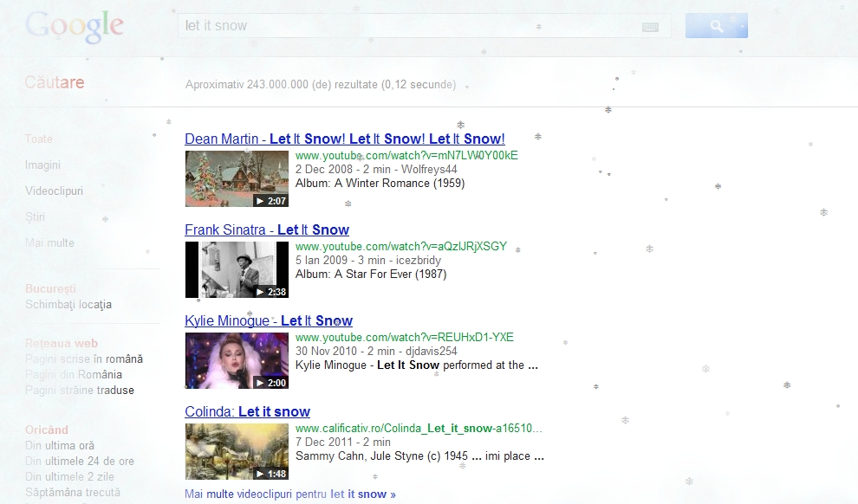Click the Frank Sinatra youtube.com URL
The image size is (858, 504).
(401, 247)
